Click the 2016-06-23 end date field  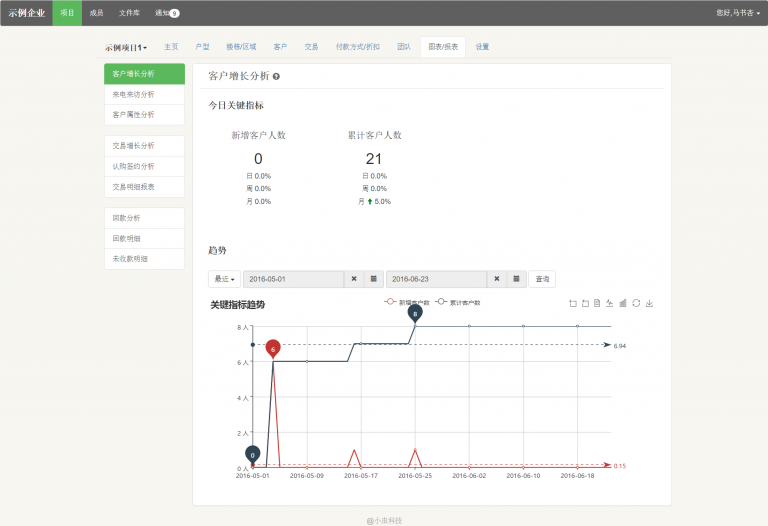(436, 279)
